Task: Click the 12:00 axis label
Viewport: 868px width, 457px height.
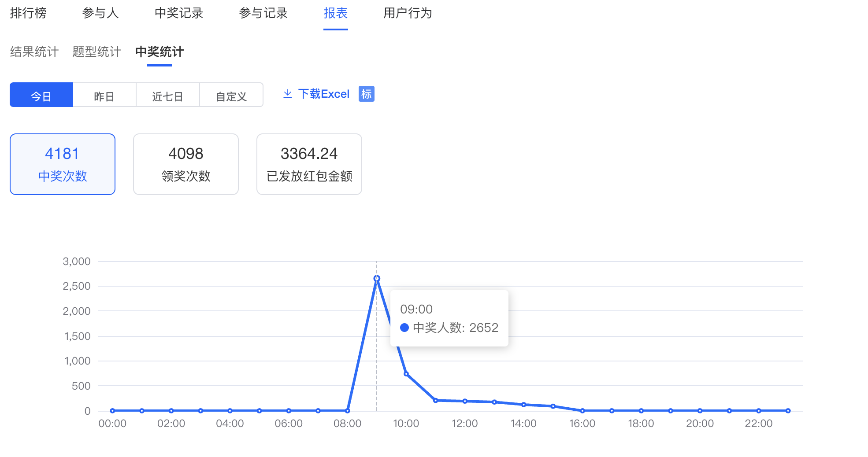Action: (x=465, y=424)
